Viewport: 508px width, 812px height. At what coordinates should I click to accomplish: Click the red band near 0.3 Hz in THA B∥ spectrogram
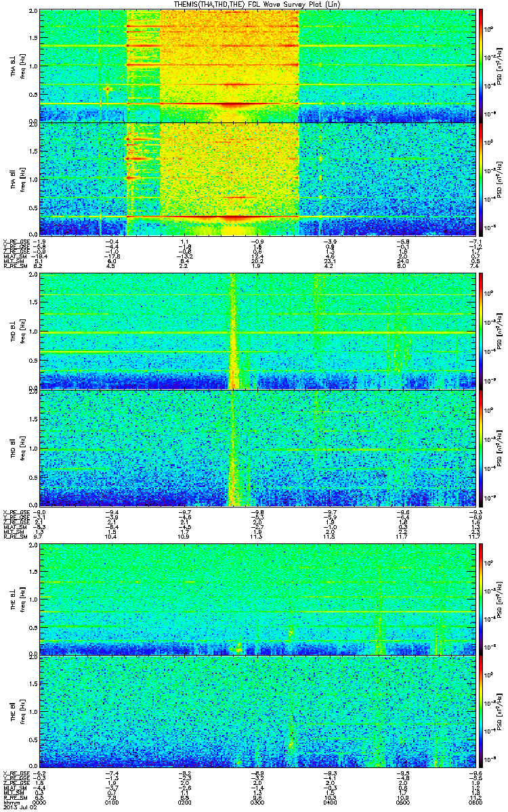(x=230, y=217)
